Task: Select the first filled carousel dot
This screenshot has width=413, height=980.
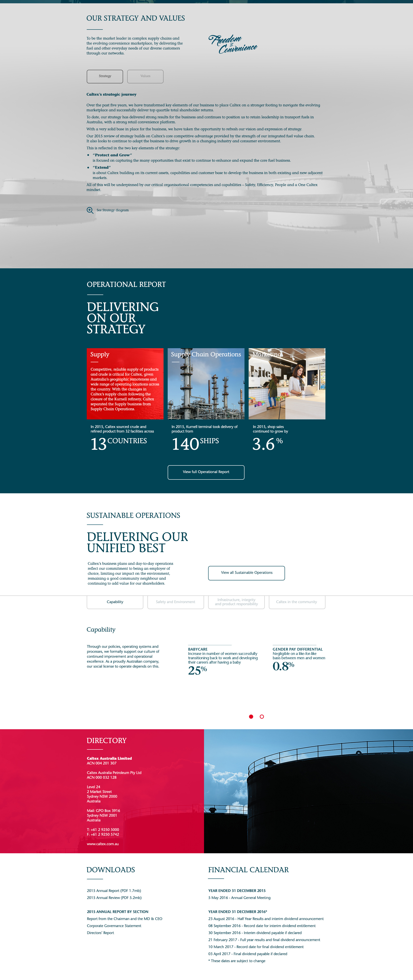Action: (251, 716)
